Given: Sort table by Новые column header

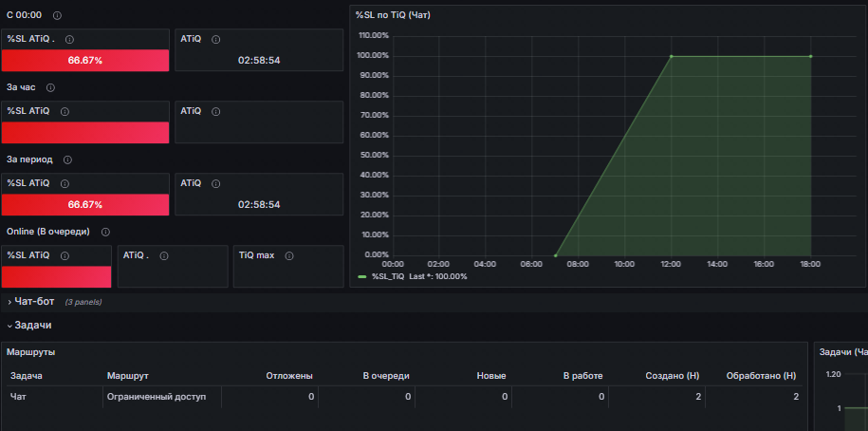Looking at the screenshot, I should click(x=491, y=376).
